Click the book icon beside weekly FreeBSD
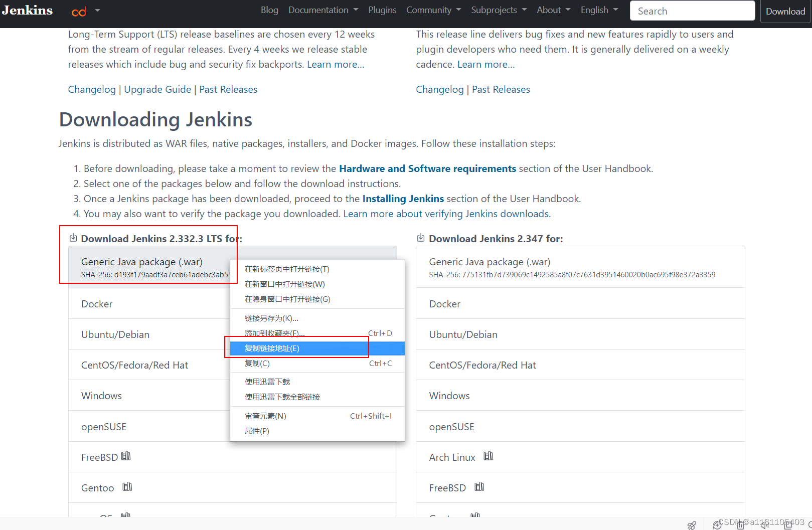Screen dimensions: 812x530 479,486
